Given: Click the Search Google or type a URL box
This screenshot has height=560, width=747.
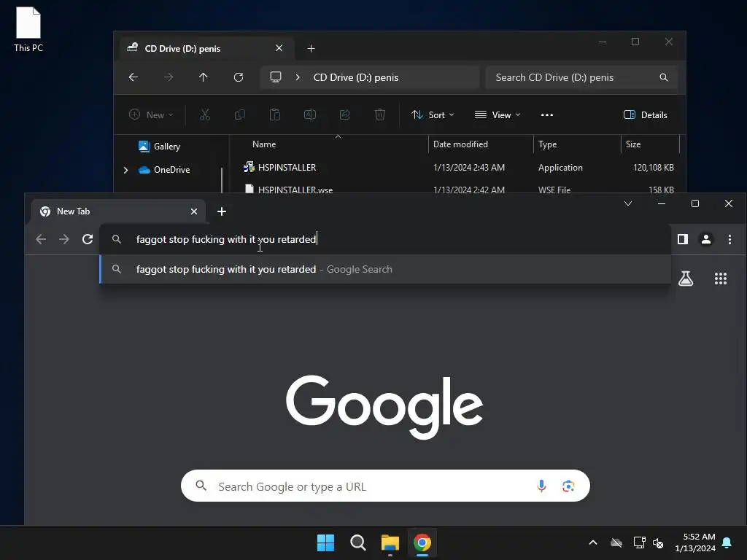Looking at the screenshot, I should [385, 486].
